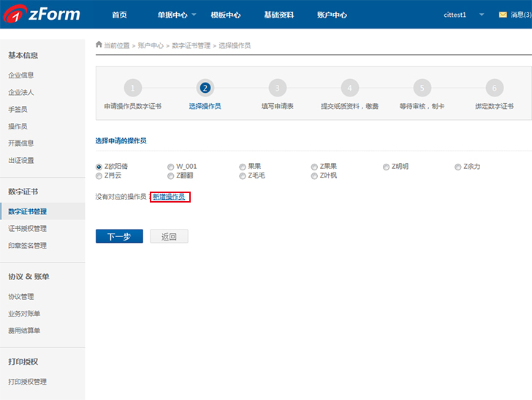Expand the 单据中心 dropdown menu
The width and height of the screenshot is (532, 400).
click(x=176, y=15)
